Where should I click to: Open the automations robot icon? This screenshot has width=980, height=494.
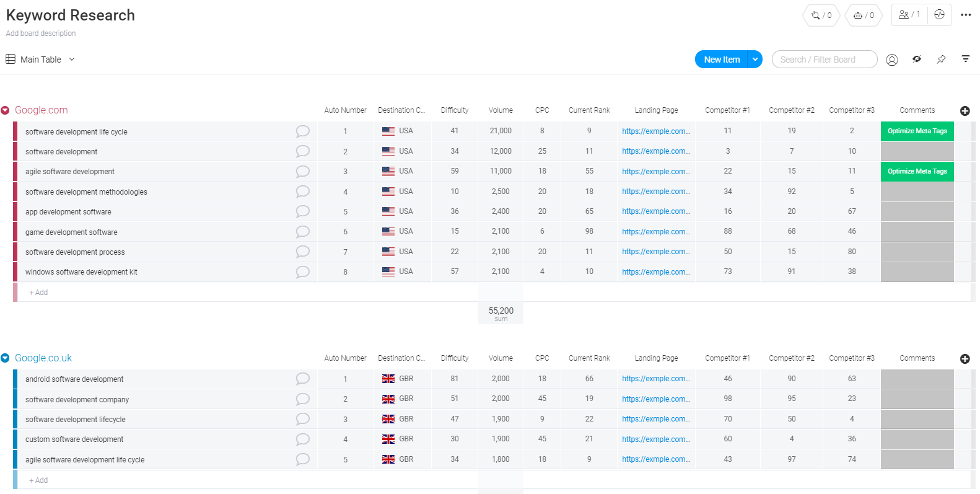tap(864, 15)
